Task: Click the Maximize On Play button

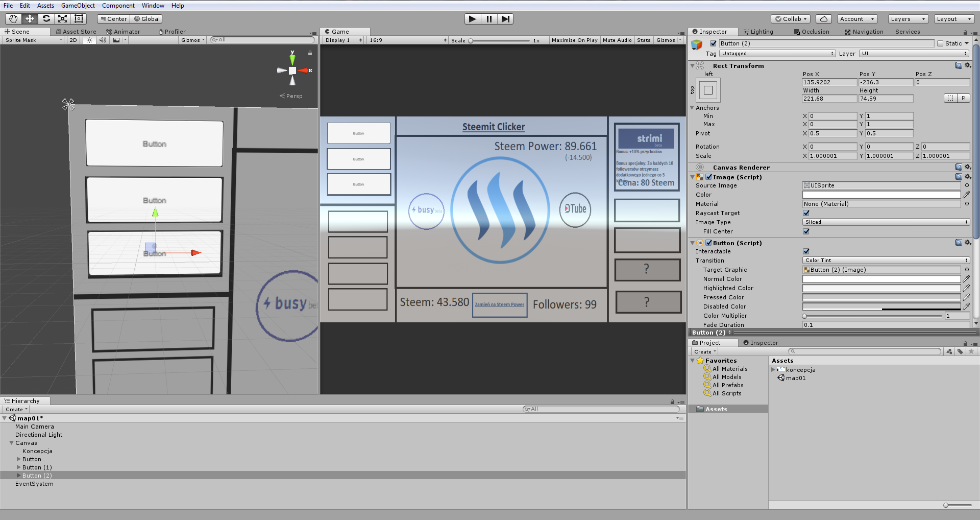Action: (x=574, y=40)
